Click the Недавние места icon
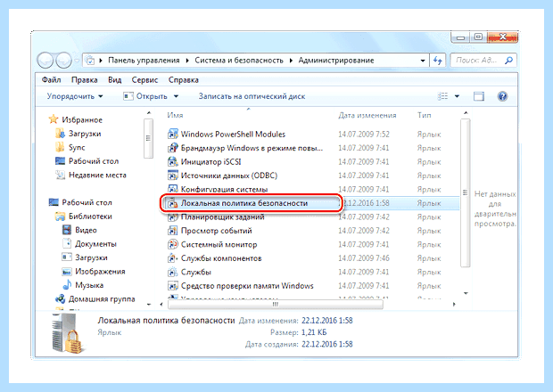 coord(60,175)
